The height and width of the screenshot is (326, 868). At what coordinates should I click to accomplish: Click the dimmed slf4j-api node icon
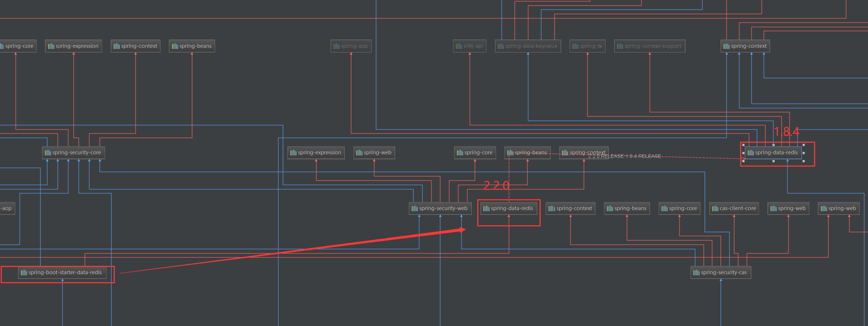tap(459, 46)
